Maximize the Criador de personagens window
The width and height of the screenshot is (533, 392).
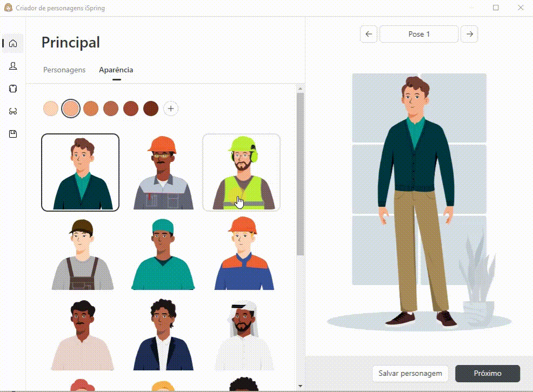496,8
